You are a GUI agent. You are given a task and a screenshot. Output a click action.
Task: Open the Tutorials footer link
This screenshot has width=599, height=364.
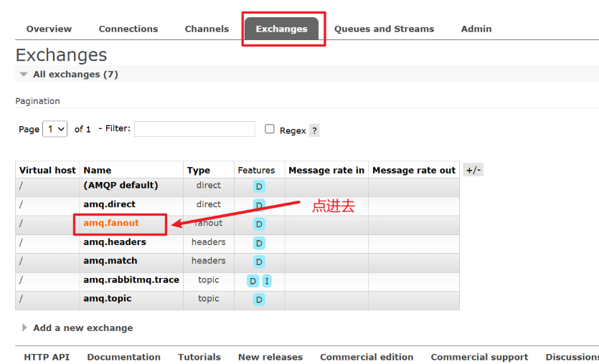[x=199, y=357]
